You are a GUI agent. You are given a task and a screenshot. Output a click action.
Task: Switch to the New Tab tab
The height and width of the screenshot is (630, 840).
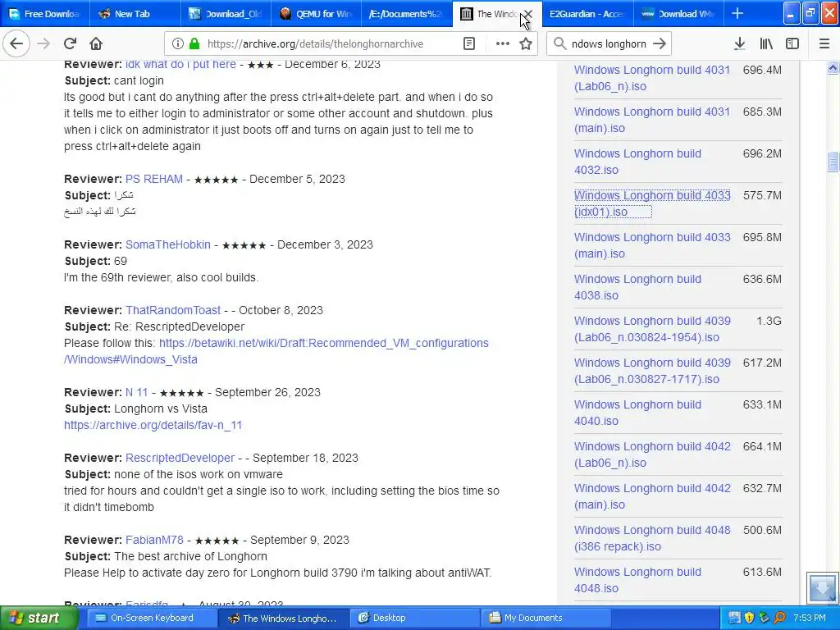[x=135, y=14]
